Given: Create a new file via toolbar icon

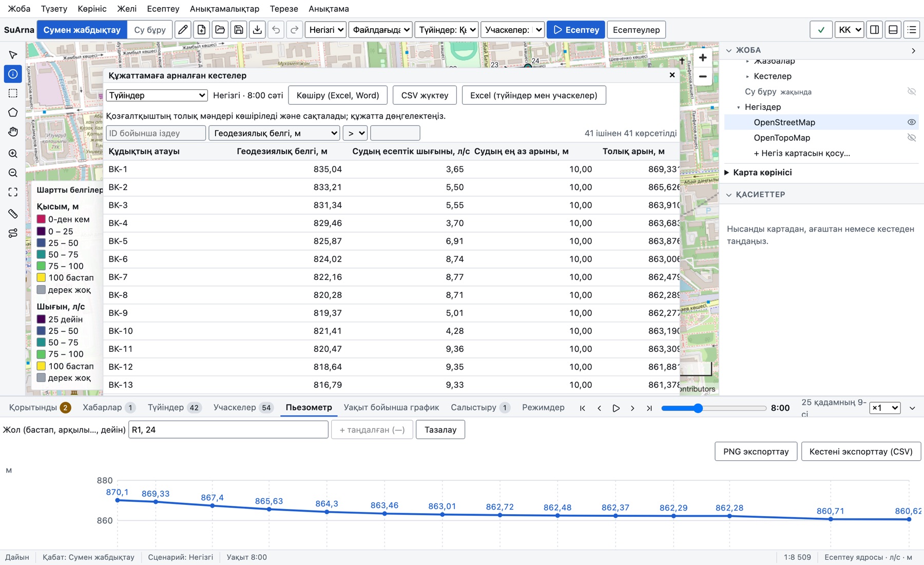Looking at the screenshot, I should tap(201, 30).
